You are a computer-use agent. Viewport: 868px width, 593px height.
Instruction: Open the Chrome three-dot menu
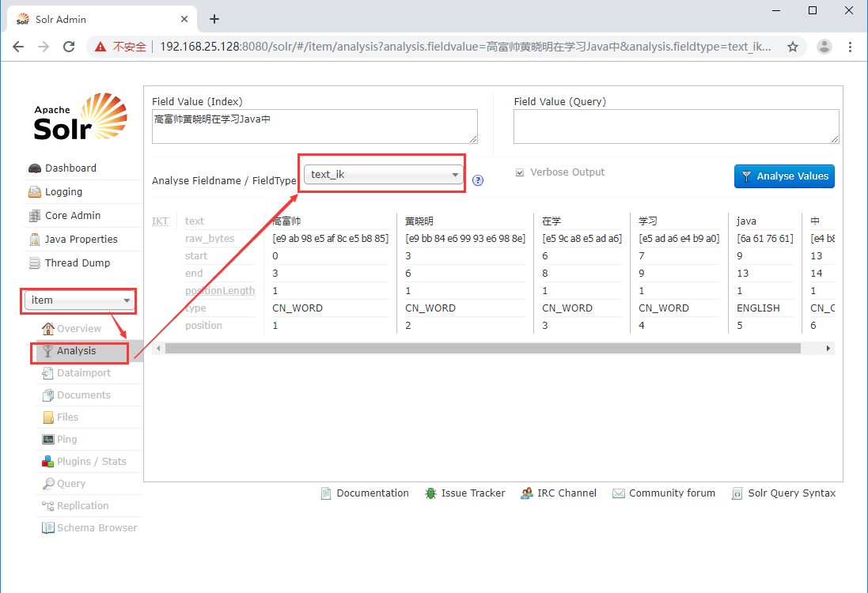coord(850,47)
